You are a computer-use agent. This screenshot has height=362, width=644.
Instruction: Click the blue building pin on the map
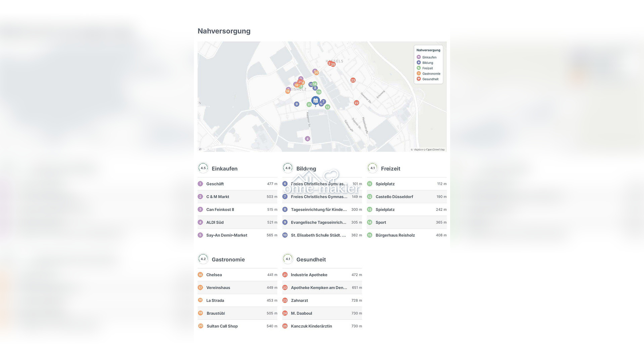coord(315,100)
